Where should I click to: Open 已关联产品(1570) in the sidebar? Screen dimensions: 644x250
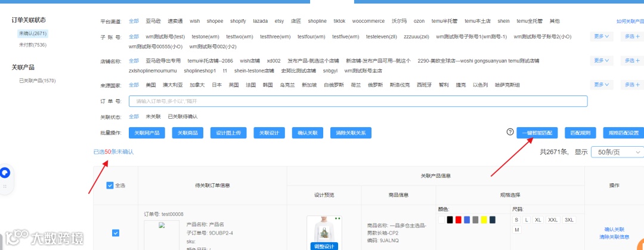pyautogui.click(x=38, y=81)
